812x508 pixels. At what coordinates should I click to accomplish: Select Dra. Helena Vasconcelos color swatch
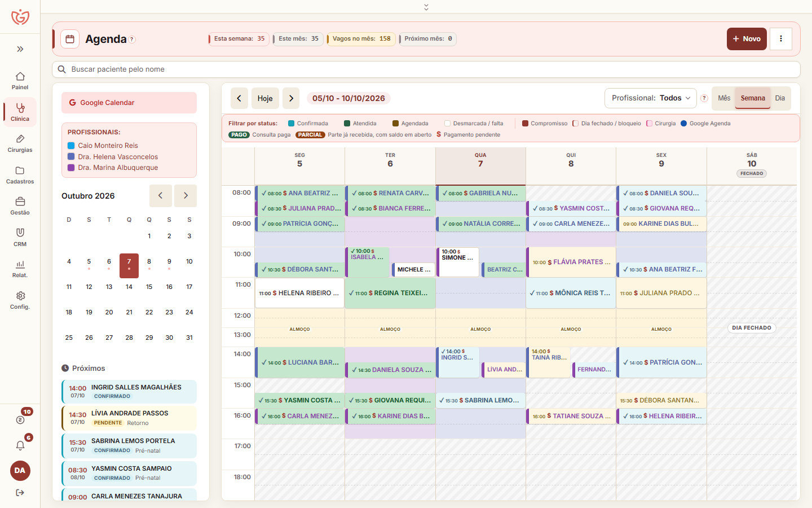71,156
